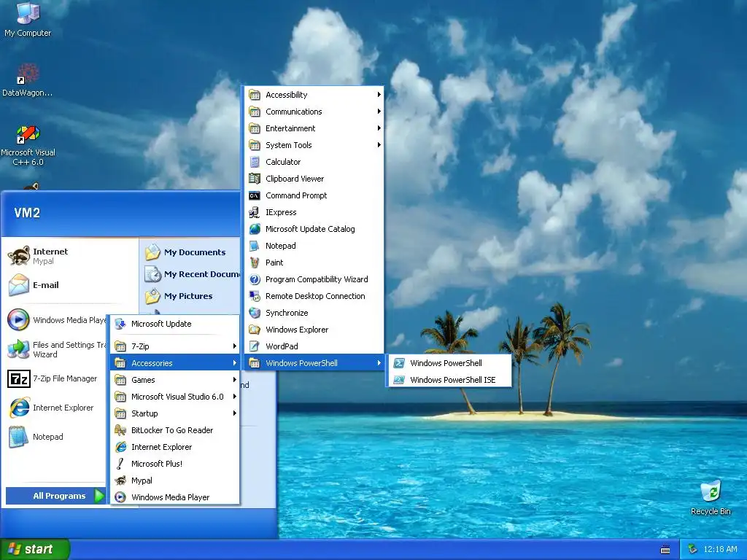Image resolution: width=747 pixels, height=560 pixels.
Task: Expand the System Tools submenu arrow
Action: [x=379, y=145]
